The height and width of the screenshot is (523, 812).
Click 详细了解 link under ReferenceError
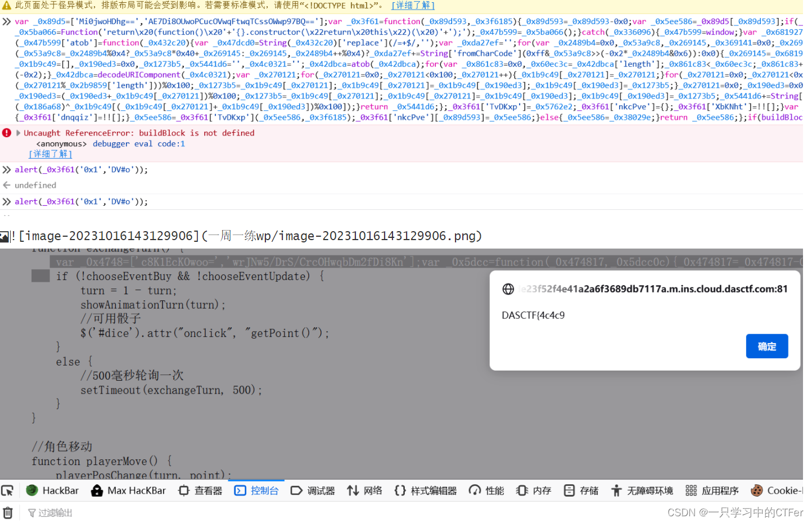pos(51,154)
